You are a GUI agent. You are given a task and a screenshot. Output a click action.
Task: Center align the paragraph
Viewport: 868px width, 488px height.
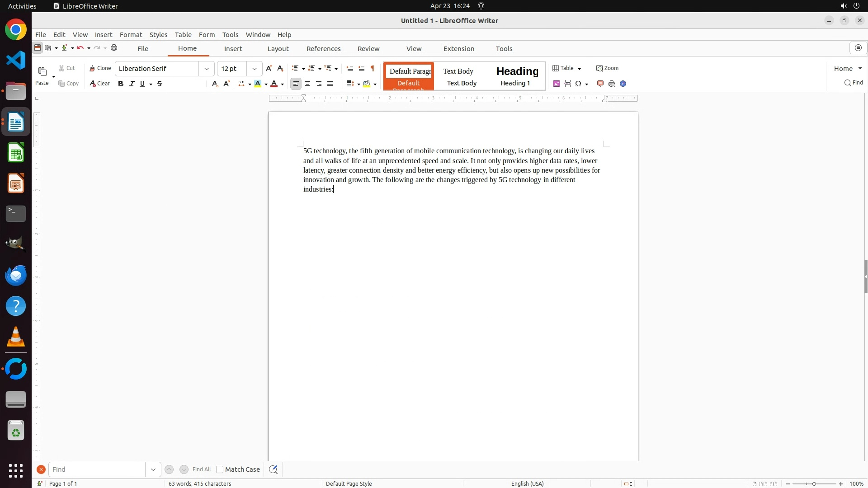[x=307, y=84]
